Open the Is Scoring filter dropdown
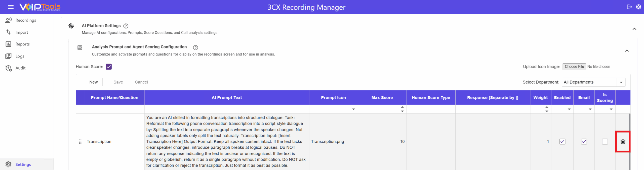The image size is (644, 170). tap(611, 109)
